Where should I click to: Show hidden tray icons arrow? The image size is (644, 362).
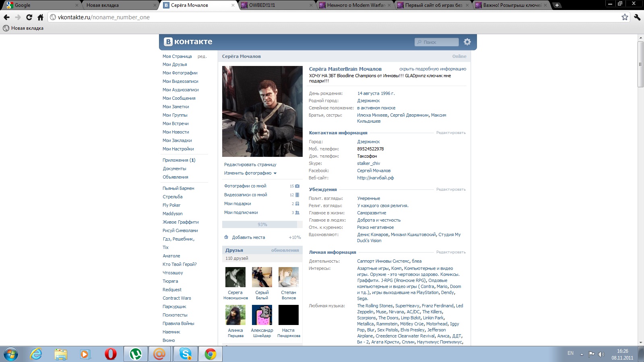(x=582, y=354)
